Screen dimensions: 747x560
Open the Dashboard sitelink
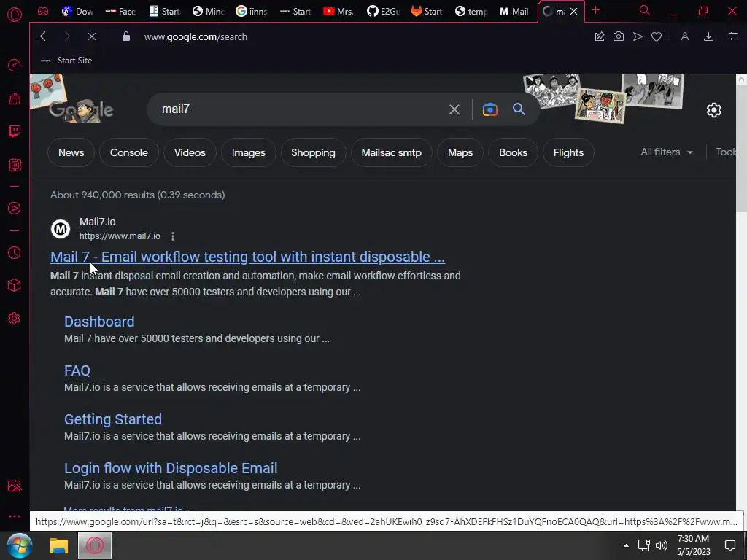click(x=99, y=322)
